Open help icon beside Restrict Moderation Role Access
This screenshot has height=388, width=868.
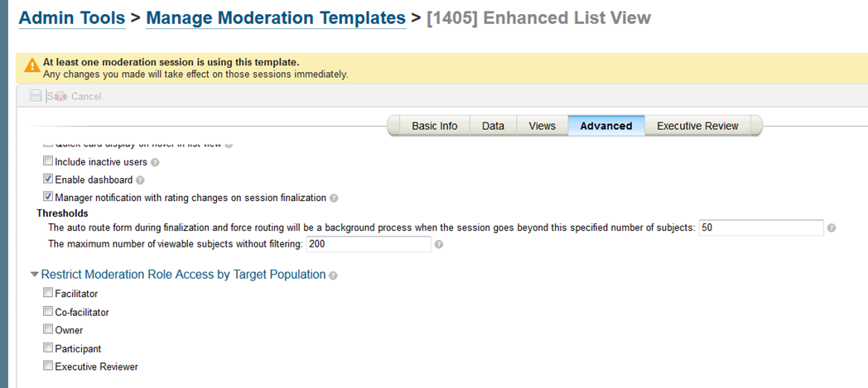tap(333, 275)
